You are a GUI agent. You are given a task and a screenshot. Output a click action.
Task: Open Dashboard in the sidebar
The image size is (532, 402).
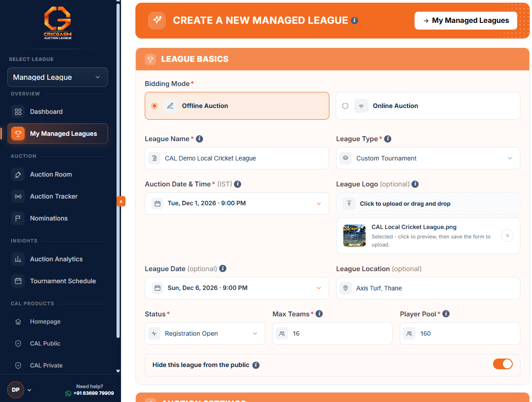57,112
